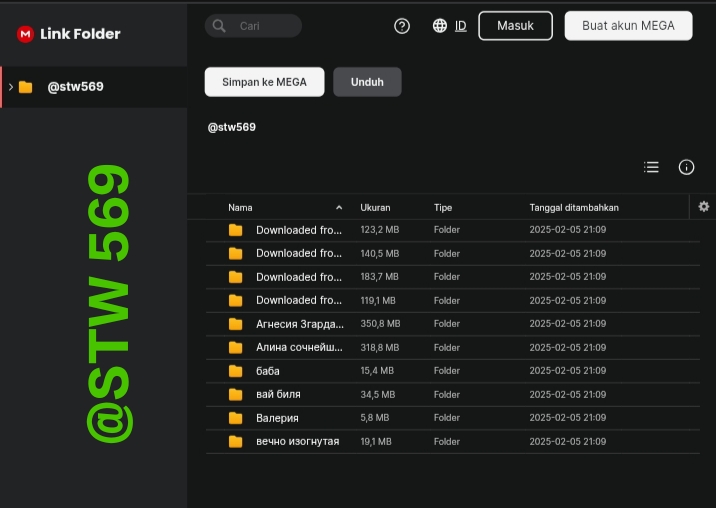This screenshot has width=716, height=508.
Task: Click folder icon of 123,2 MB row
Action: (x=235, y=230)
